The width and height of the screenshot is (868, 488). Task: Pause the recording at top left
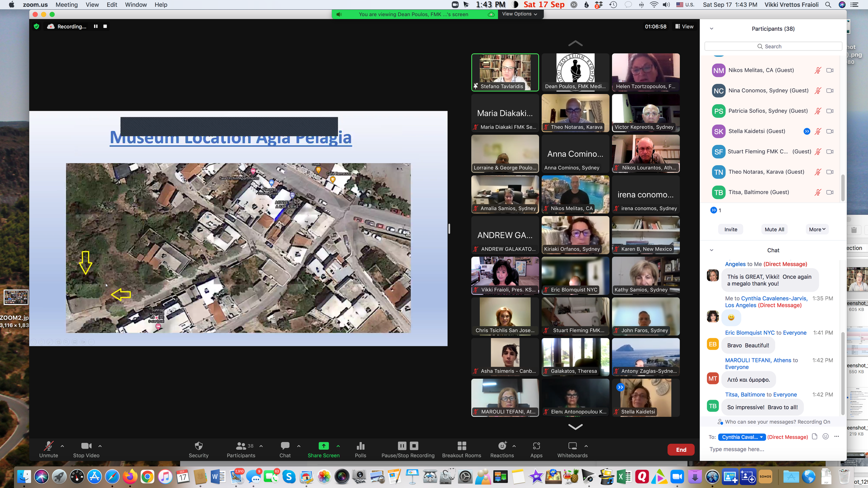(96, 26)
